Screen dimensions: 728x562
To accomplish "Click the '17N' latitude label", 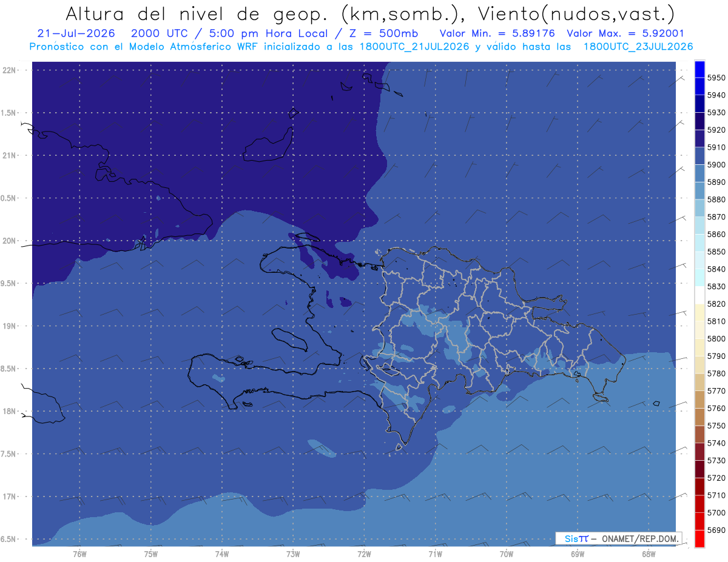I will pyautogui.click(x=10, y=497).
